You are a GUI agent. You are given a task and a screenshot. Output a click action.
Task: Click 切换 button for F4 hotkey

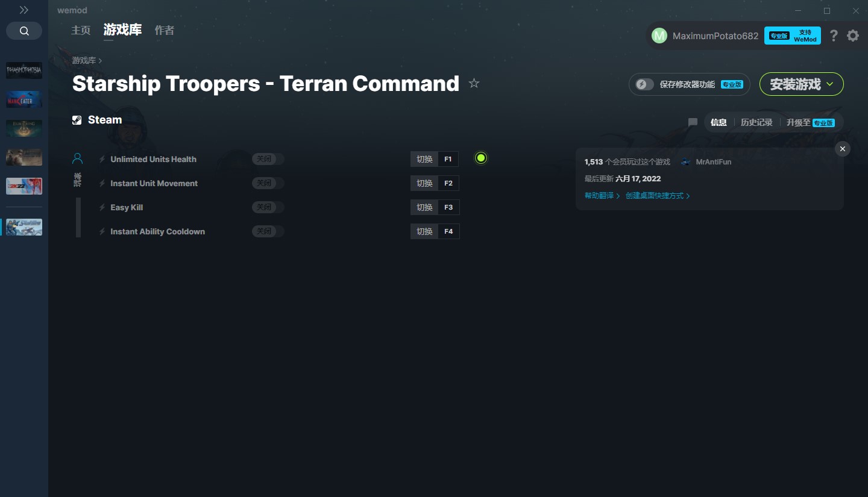tap(424, 231)
